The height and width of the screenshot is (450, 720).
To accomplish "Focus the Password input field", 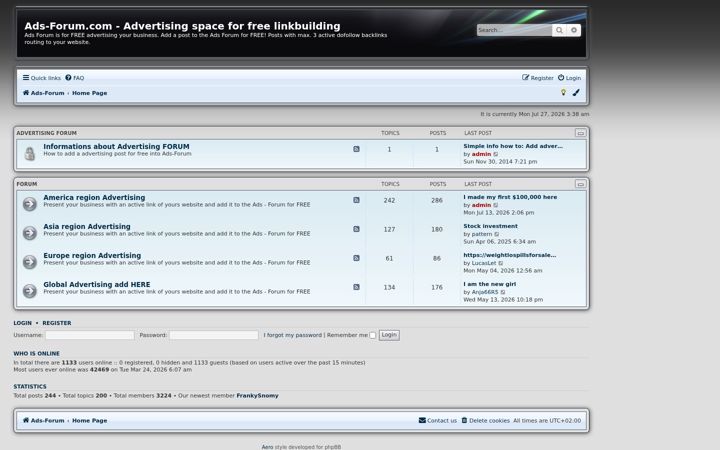I will (214, 335).
